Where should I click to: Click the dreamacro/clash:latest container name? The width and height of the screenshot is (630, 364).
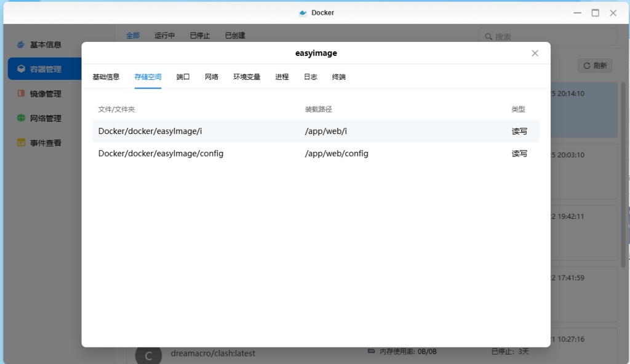213,353
